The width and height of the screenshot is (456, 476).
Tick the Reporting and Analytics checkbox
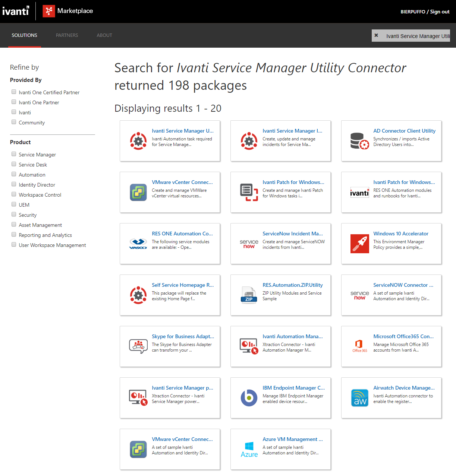(x=14, y=234)
